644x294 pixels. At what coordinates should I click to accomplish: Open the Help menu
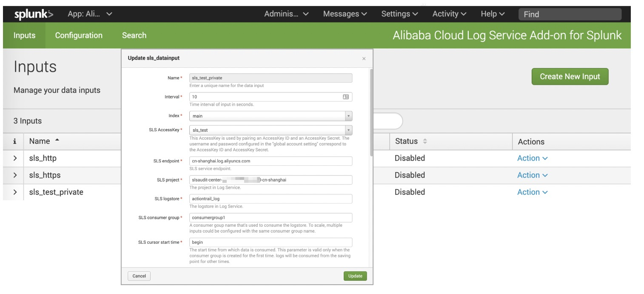tap(493, 14)
